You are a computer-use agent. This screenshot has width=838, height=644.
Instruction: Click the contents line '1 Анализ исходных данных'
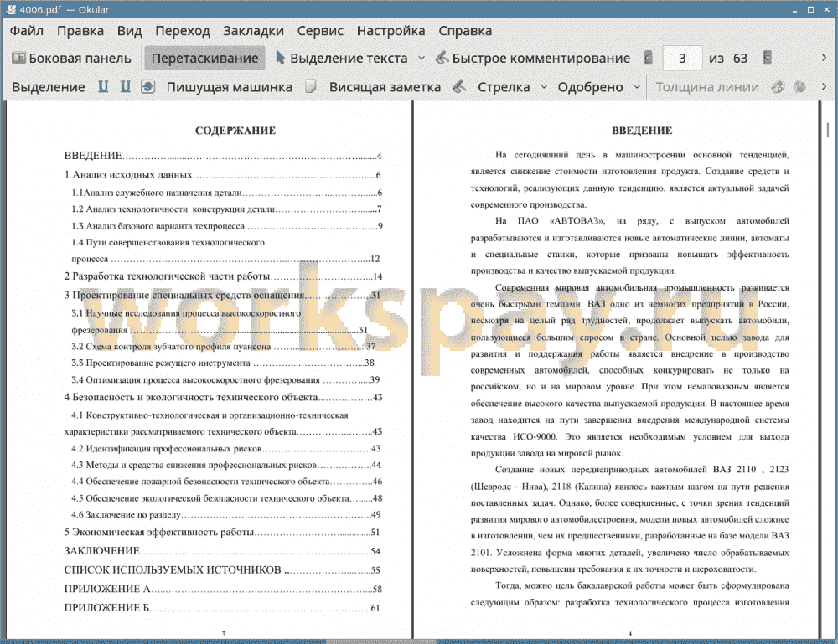[222, 175]
